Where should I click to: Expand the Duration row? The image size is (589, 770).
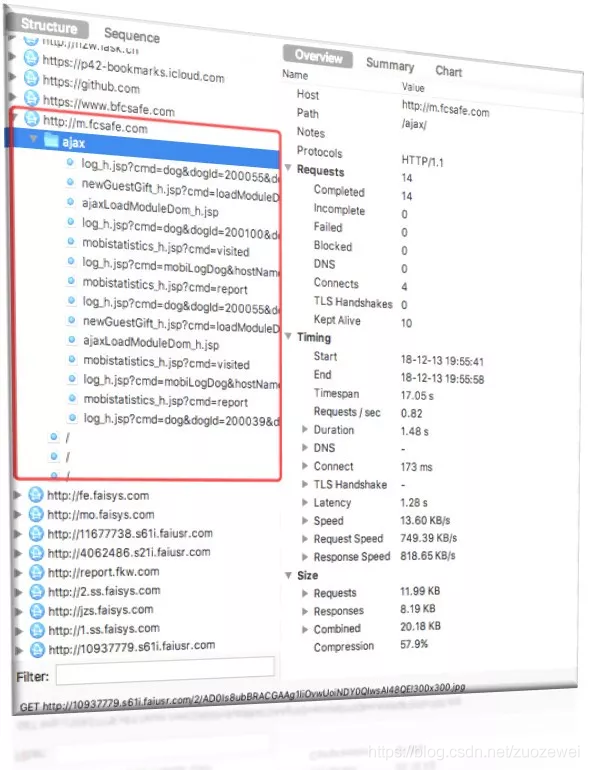(305, 429)
